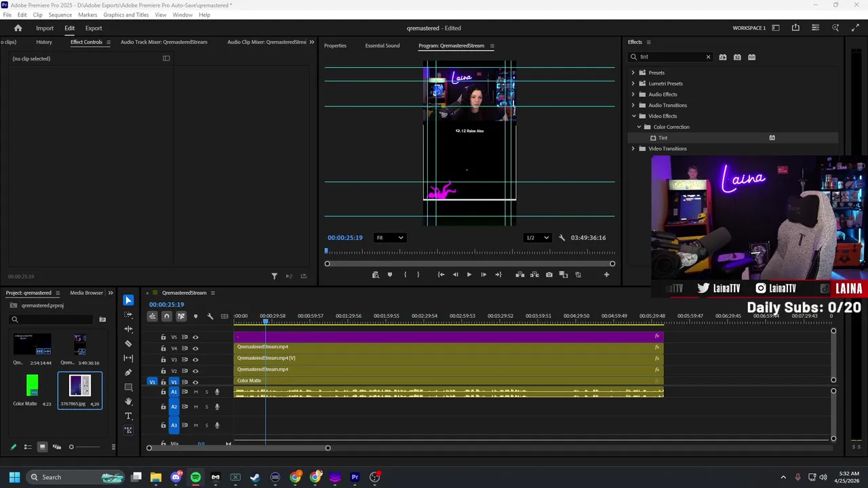Filter 32-bit Color effects in Effects panel
Viewport: 868px width, 488px height.
coord(737,57)
